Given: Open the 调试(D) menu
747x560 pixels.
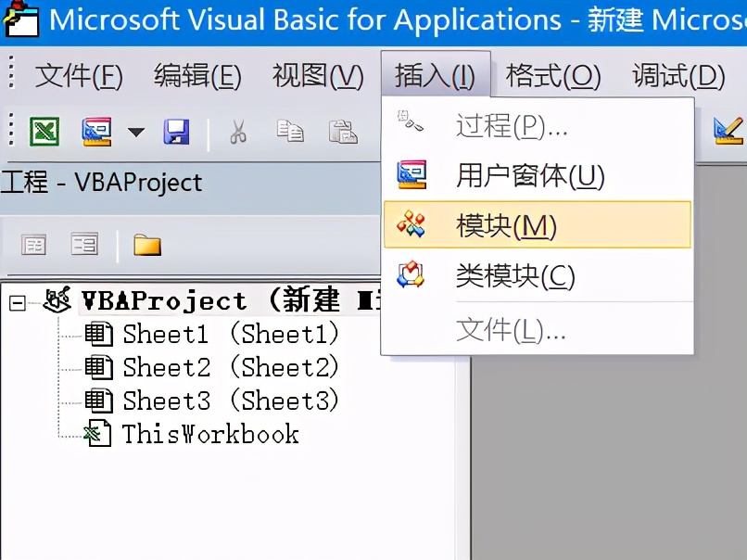Looking at the screenshot, I should point(678,76).
